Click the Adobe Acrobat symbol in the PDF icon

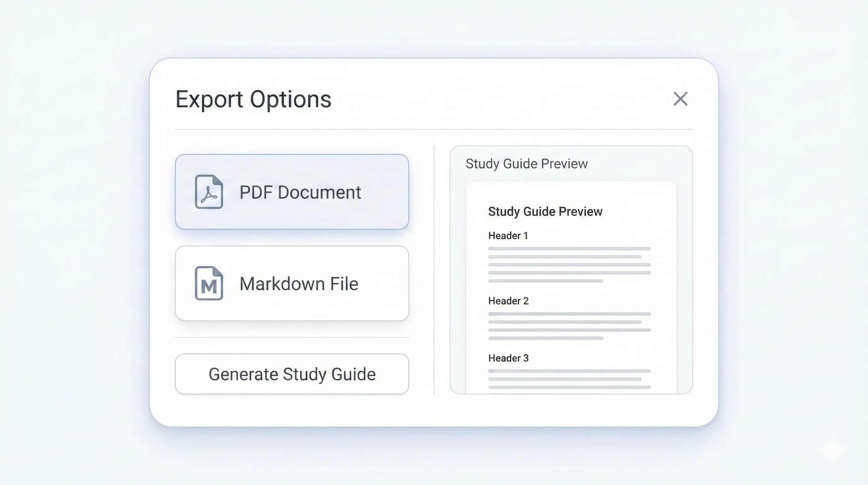click(x=208, y=195)
